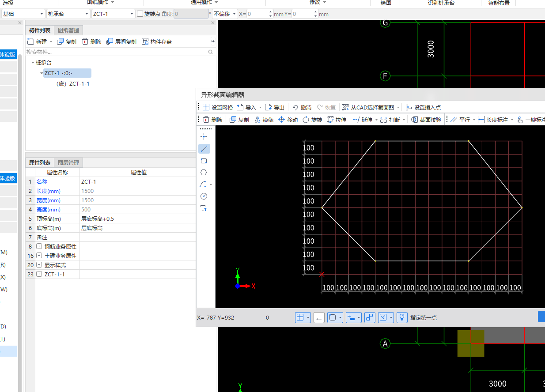Expand ZCT-1-1 property group
This screenshot has height=392, width=545.
pos(39,274)
